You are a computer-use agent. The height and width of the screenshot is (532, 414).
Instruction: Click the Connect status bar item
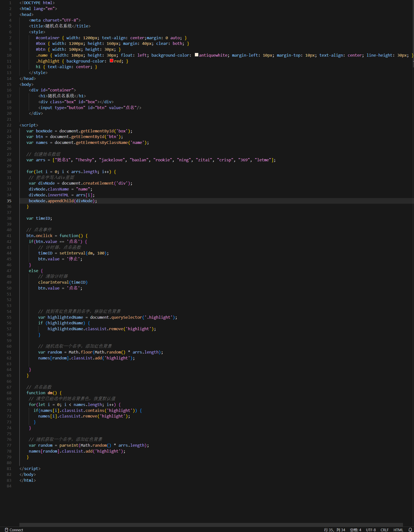[14, 530]
